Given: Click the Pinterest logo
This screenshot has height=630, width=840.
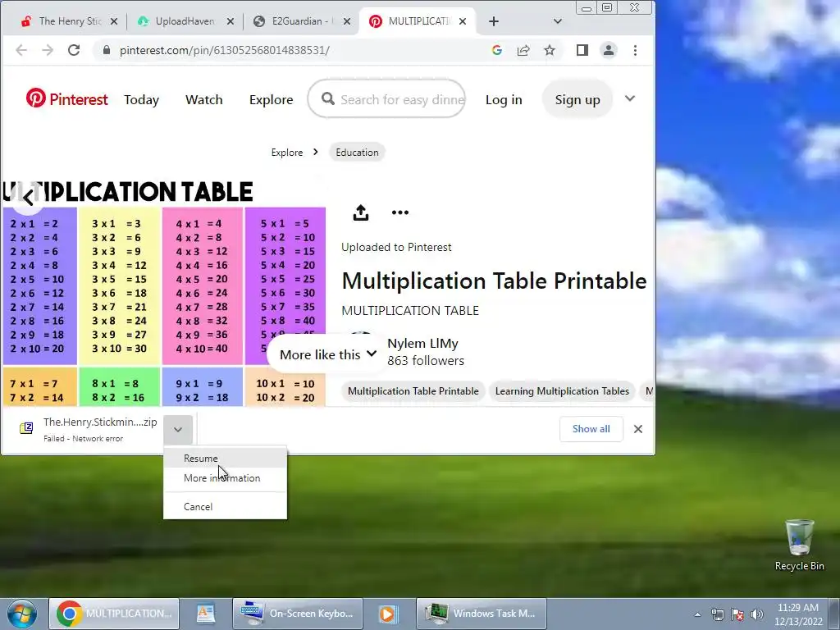Looking at the screenshot, I should (67, 99).
